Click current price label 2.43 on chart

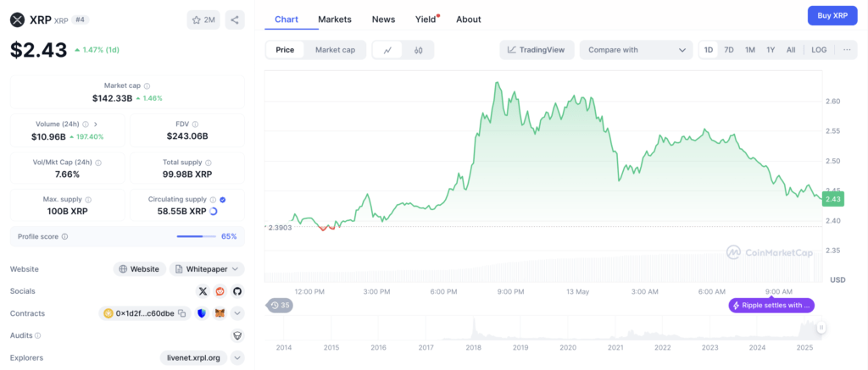832,199
